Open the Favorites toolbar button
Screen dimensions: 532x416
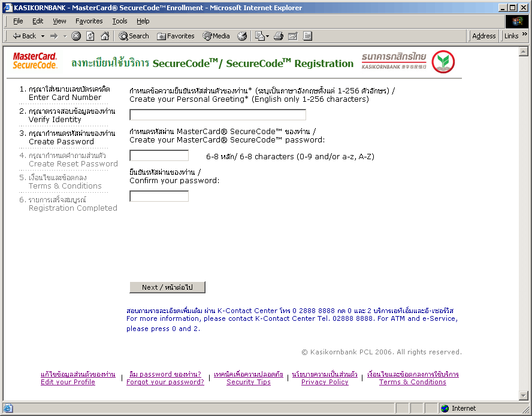(x=176, y=36)
